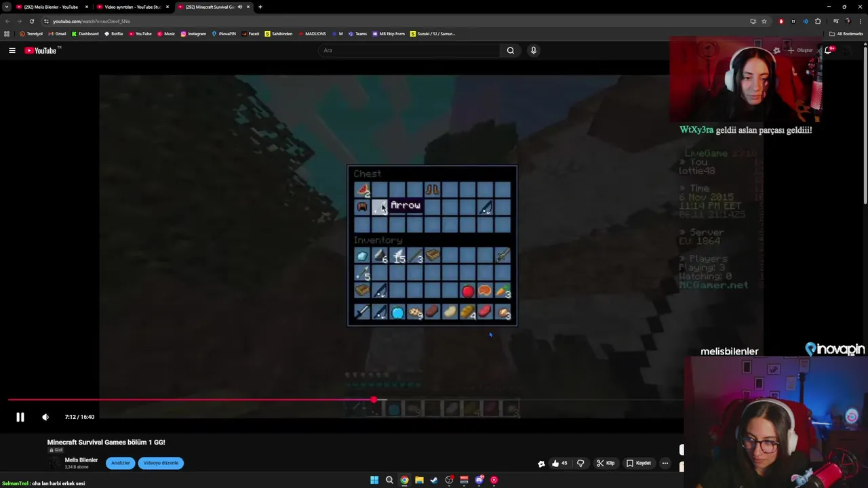Open Steam from the taskbar
The height and width of the screenshot is (488, 868).
(x=434, y=480)
